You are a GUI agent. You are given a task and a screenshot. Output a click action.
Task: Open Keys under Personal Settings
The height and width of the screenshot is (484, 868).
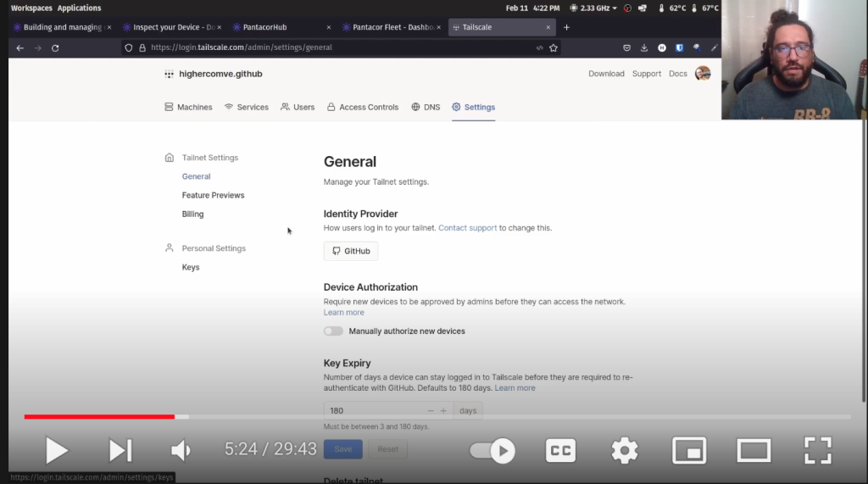[191, 268]
